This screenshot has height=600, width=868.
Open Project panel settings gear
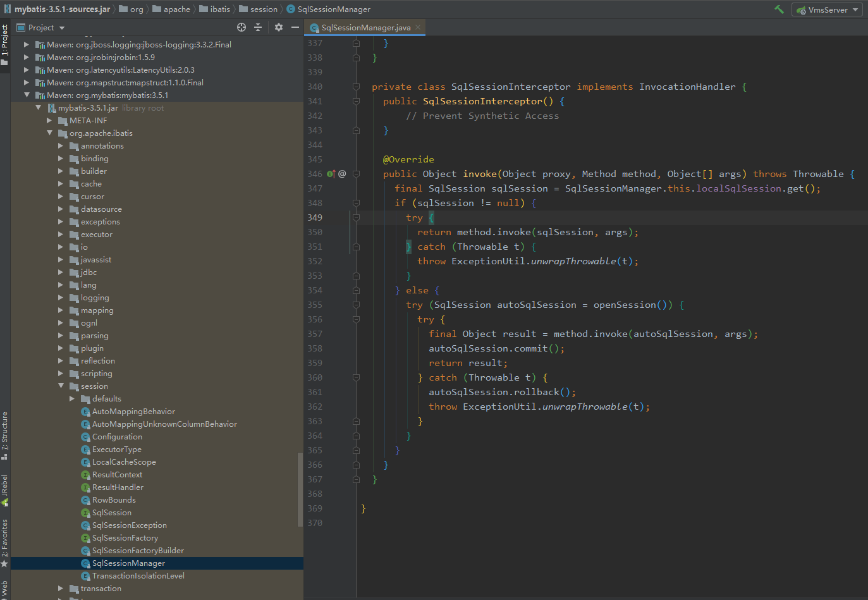(279, 27)
